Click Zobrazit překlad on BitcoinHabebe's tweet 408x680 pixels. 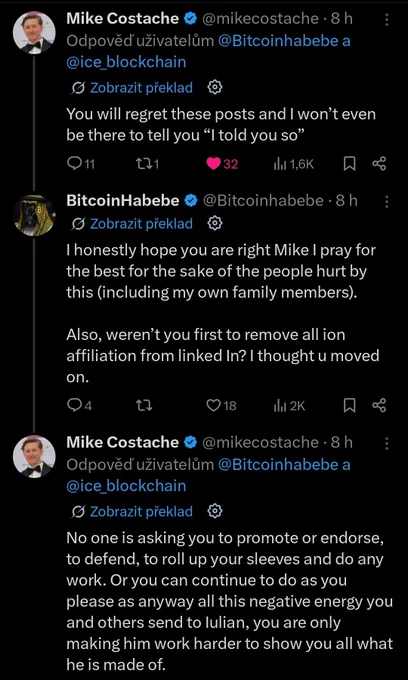click(x=141, y=224)
